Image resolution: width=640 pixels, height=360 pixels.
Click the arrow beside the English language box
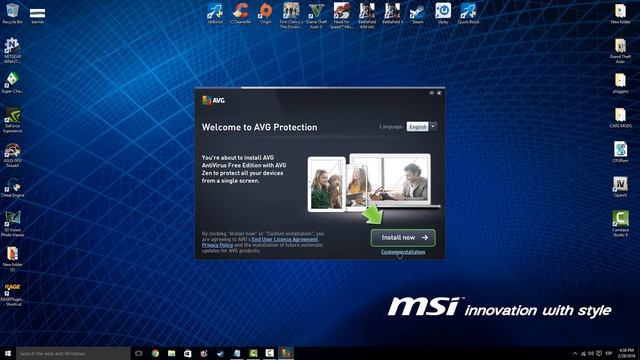tap(433, 127)
